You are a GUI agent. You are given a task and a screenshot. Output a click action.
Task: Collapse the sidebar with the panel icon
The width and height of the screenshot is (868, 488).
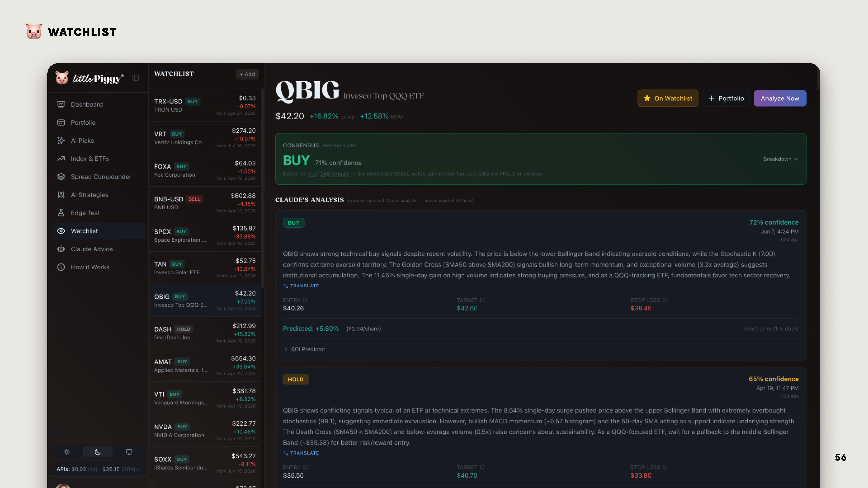tap(135, 78)
